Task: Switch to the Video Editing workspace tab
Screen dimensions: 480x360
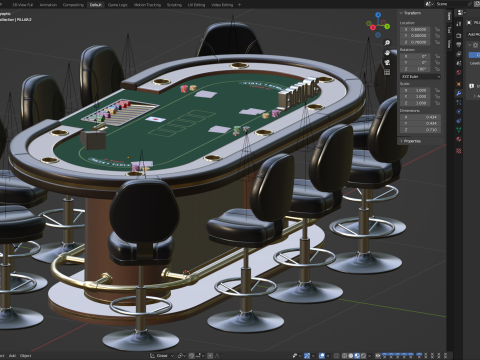Action: pyautogui.click(x=222, y=5)
